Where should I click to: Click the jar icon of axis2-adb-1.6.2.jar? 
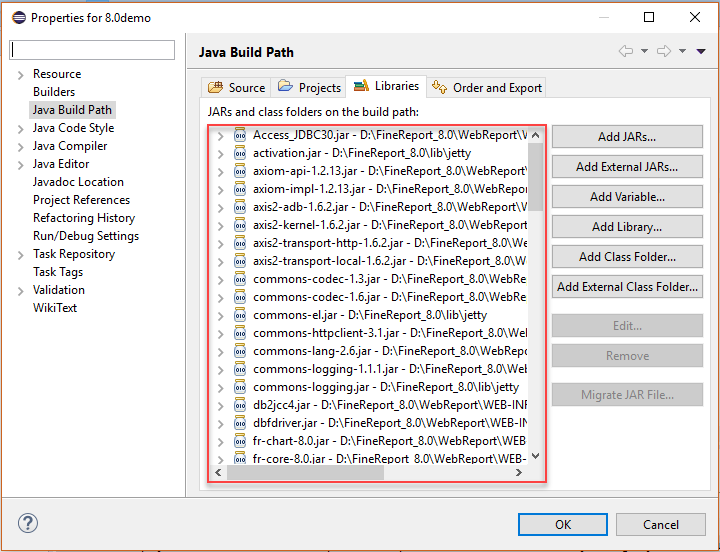(x=240, y=207)
